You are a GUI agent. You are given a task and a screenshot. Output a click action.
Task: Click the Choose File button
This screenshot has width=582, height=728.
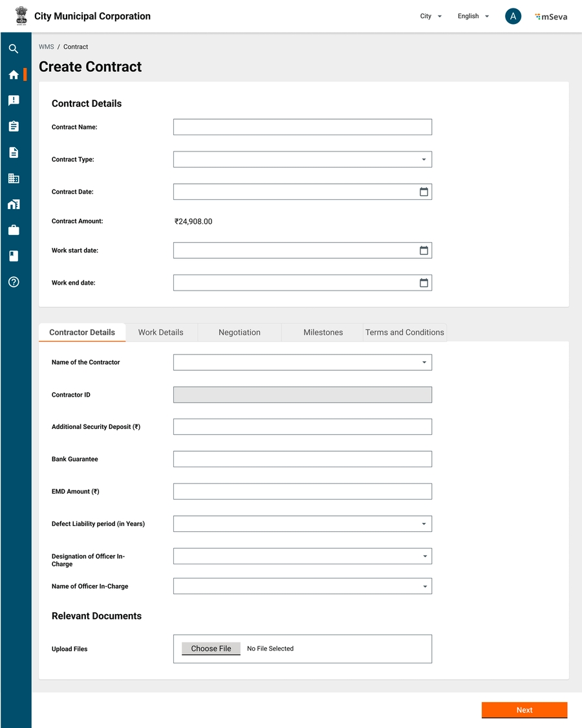(211, 648)
